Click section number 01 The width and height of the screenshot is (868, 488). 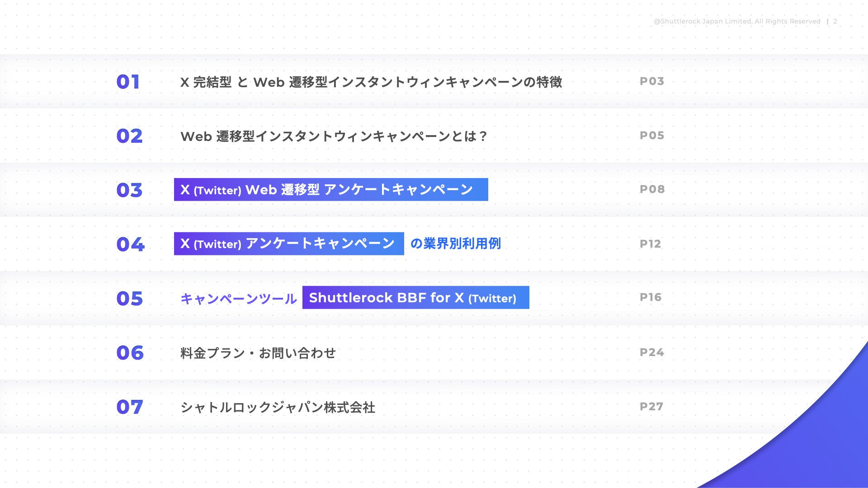click(x=128, y=82)
